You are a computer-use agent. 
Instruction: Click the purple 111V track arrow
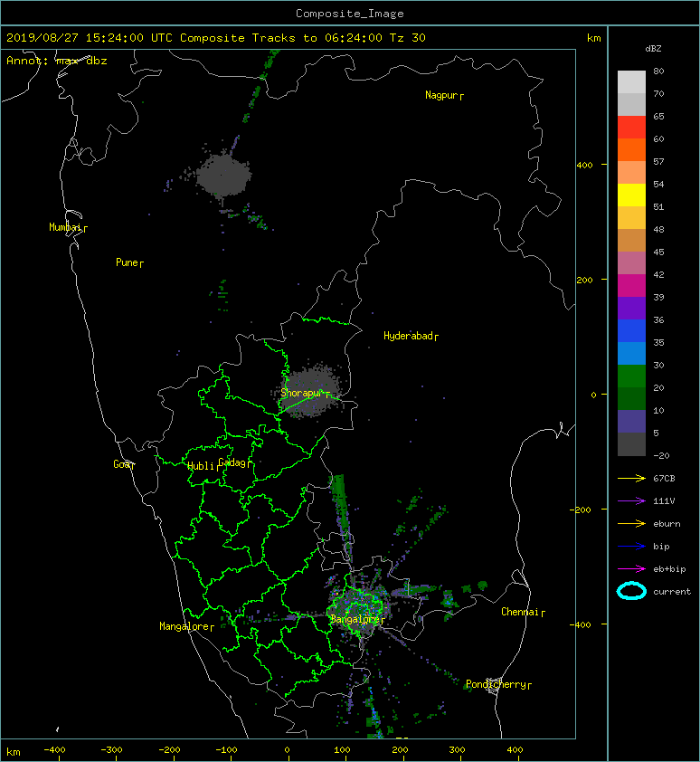pos(631,501)
